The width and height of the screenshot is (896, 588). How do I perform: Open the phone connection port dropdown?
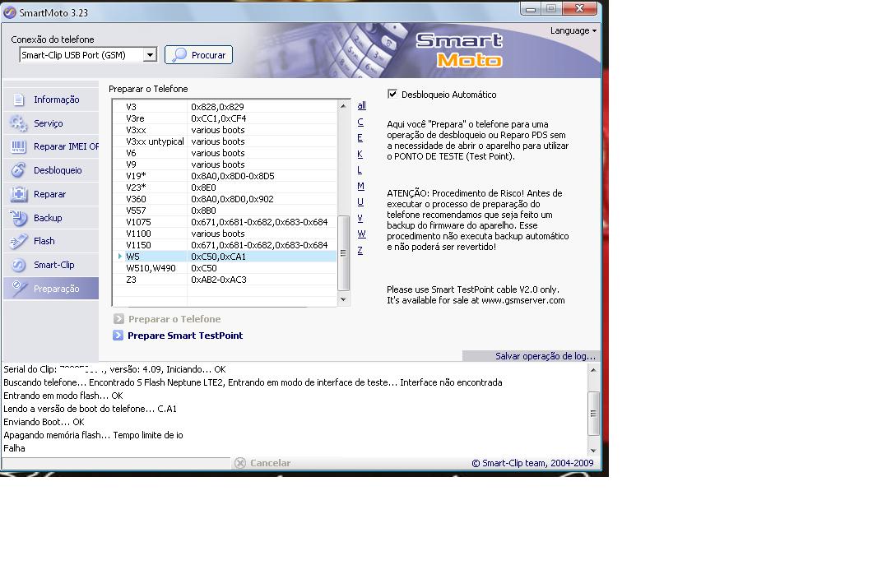[150, 55]
